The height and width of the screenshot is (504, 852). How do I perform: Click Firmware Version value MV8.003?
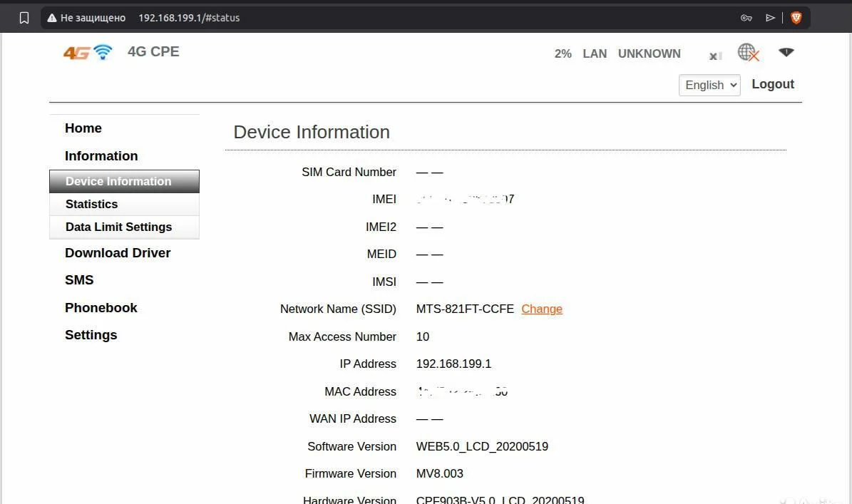[x=440, y=473]
